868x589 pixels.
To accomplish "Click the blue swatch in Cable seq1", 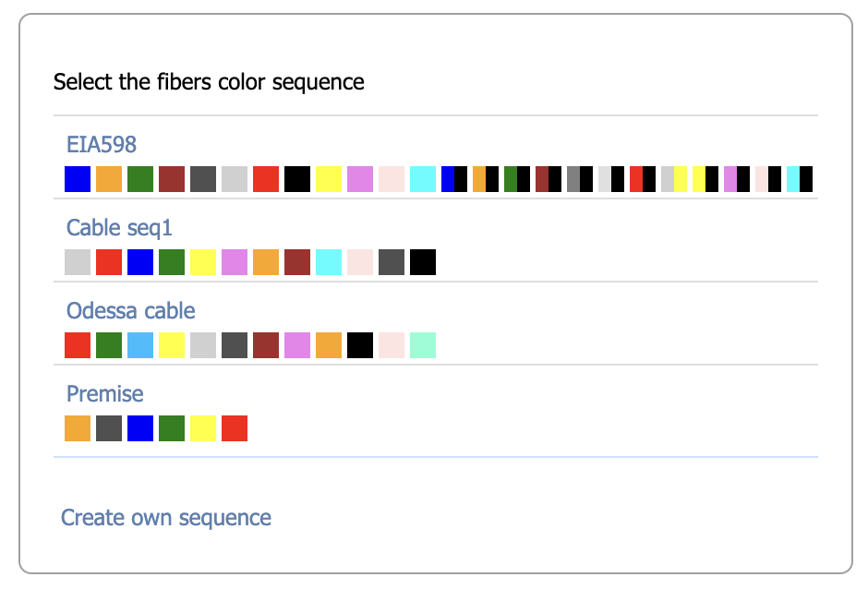I will pos(140,262).
